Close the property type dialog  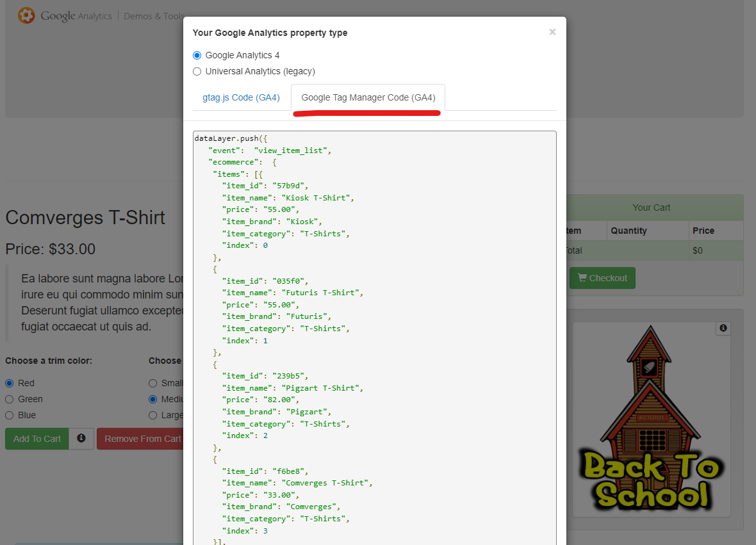(x=552, y=32)
